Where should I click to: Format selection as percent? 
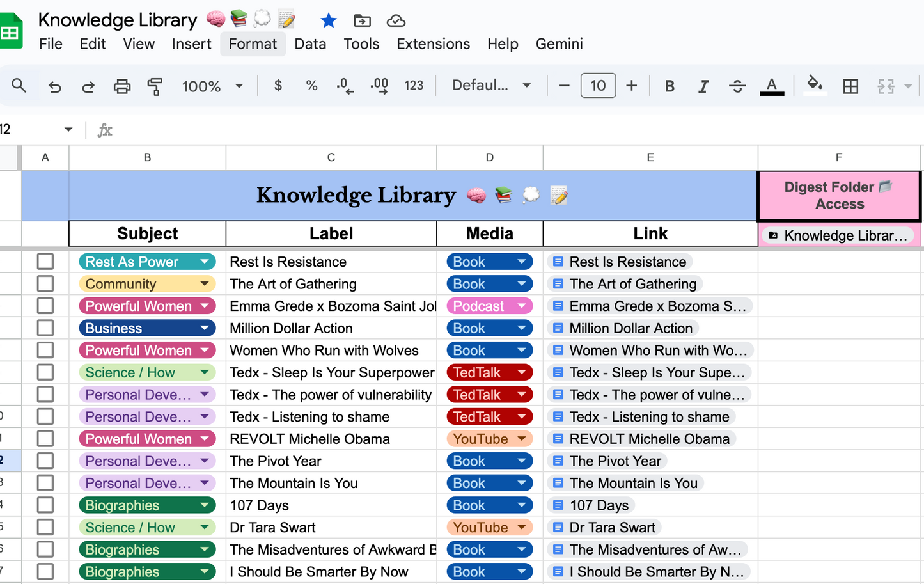[311, 85]
